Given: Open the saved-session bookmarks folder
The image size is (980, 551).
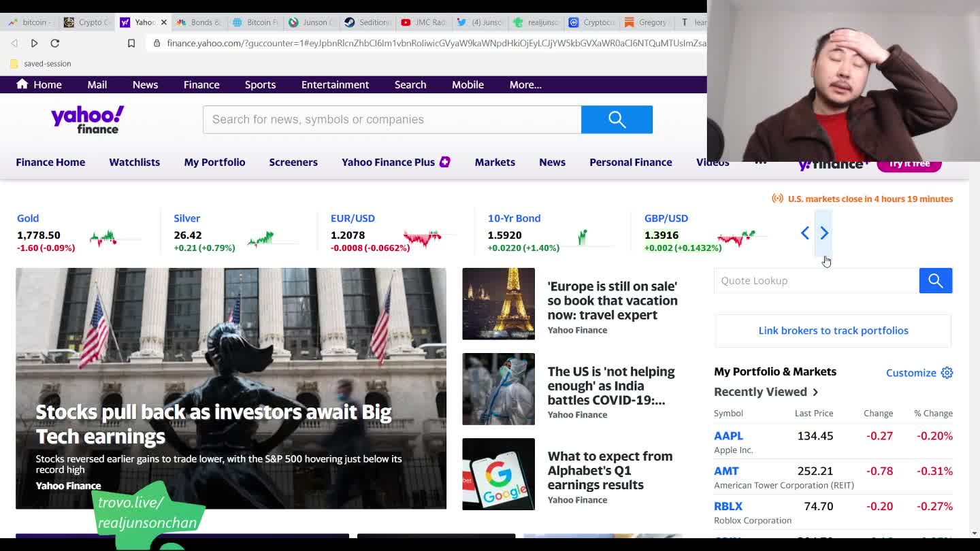Looking at the screenshot, I should (41, 63).
